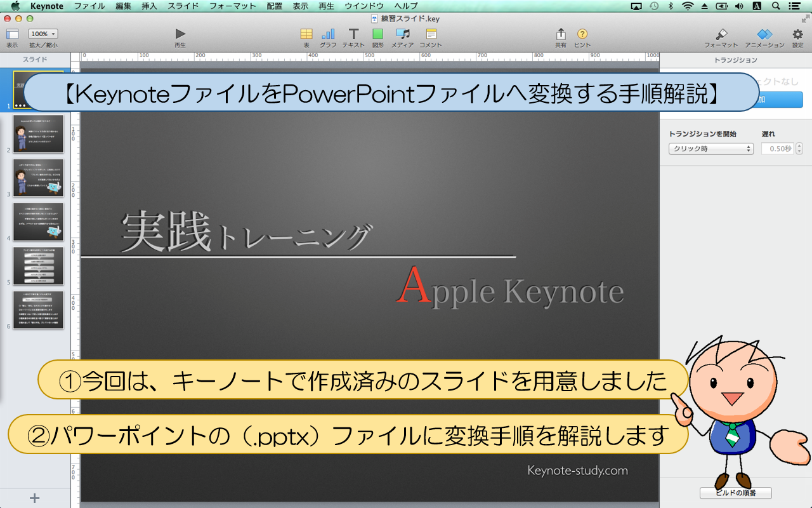Click the Time Machine menu bar icon
Viewport: 812px width, 508px height.
[x=654, y=6]
